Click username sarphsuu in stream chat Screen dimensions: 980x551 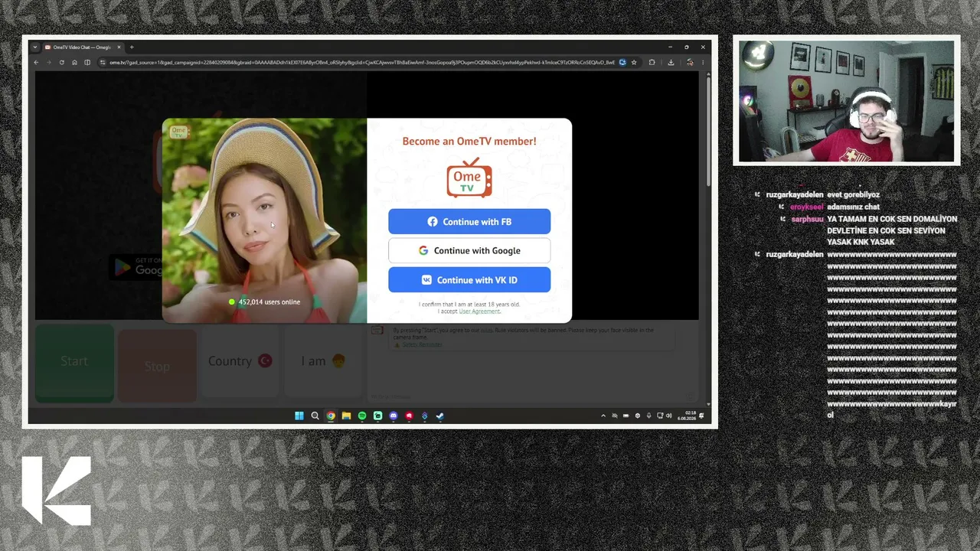click(808, 219)
